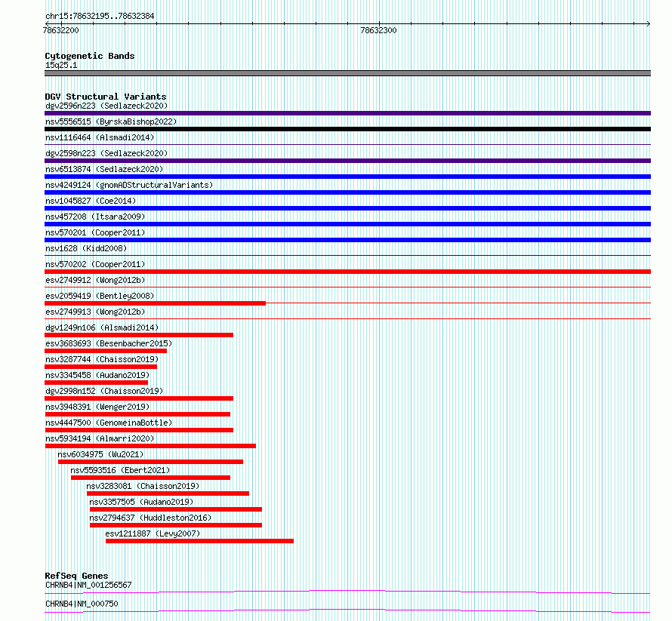Click the nsv4447500 (GenomeinaBottle) label
The height and width of the screenshot is (621, 672).
tap(109, 423)
